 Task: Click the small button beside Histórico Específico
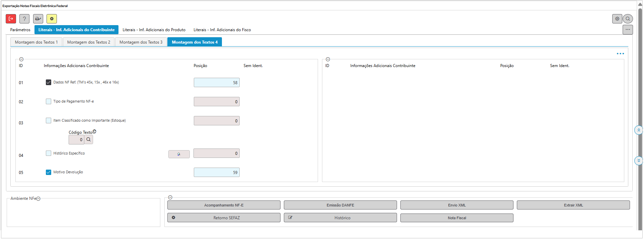pos(179,154)
